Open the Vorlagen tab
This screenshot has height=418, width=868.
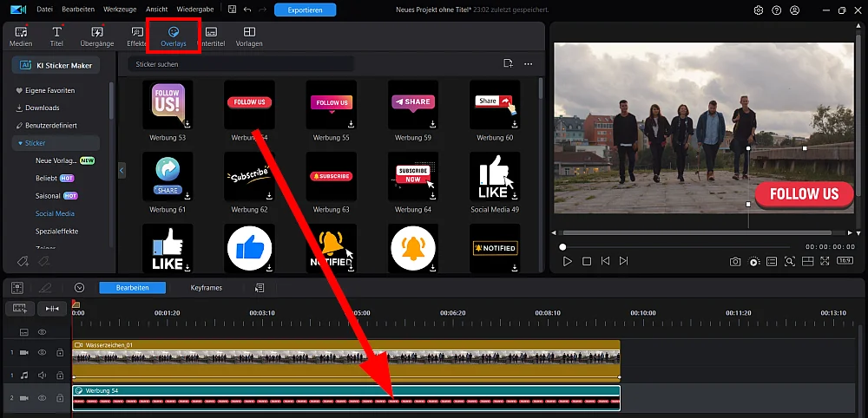tap(249, 36)
